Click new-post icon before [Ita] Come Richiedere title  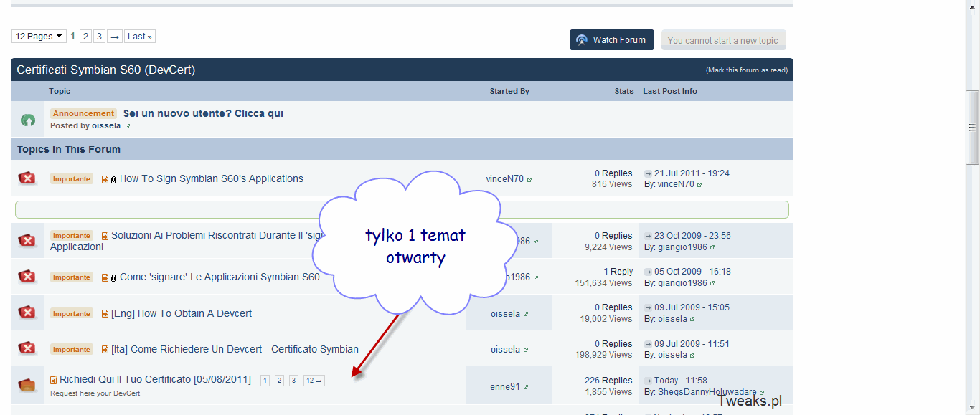tap(105, 350)
